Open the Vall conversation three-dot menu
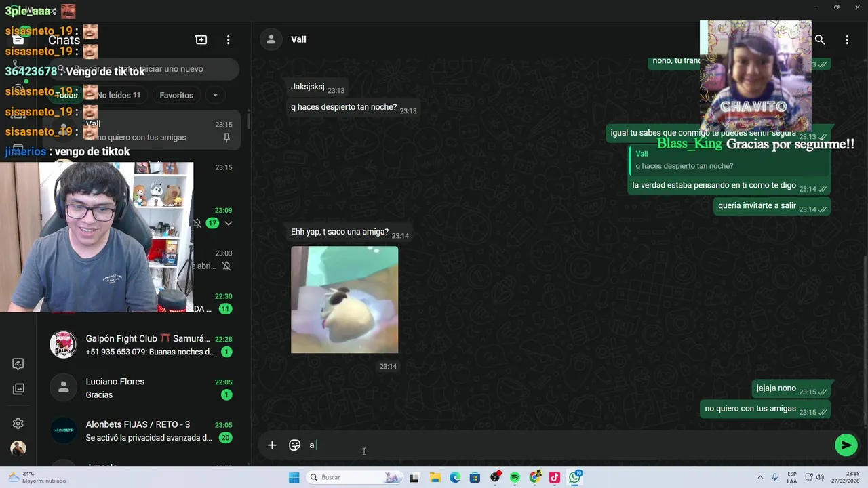 [x=847, y=40]
